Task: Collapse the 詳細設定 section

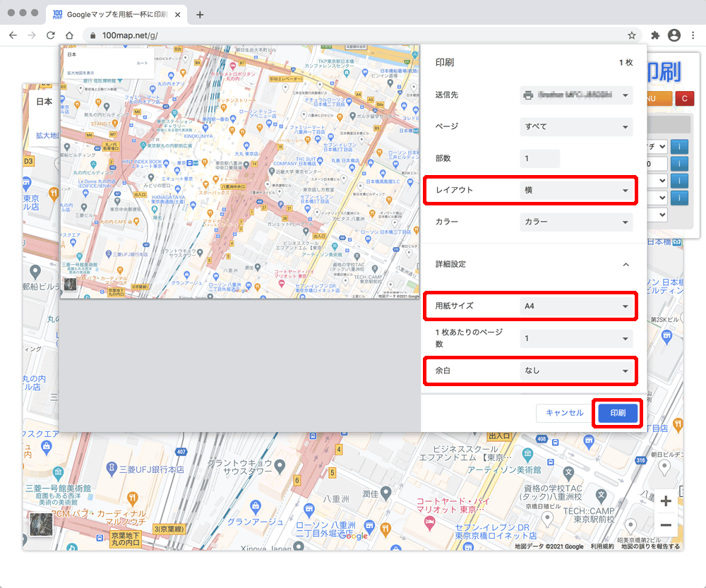Action: 624,264
